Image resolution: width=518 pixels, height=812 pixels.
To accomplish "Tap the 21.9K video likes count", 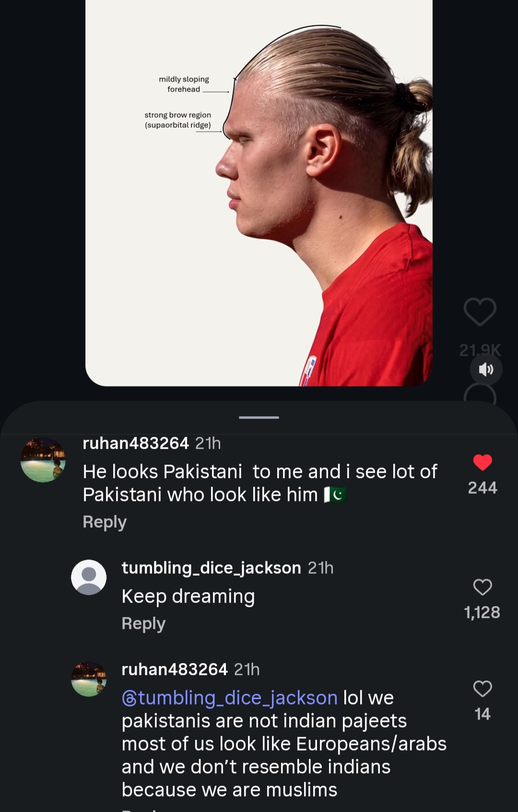I will point(480,350).
